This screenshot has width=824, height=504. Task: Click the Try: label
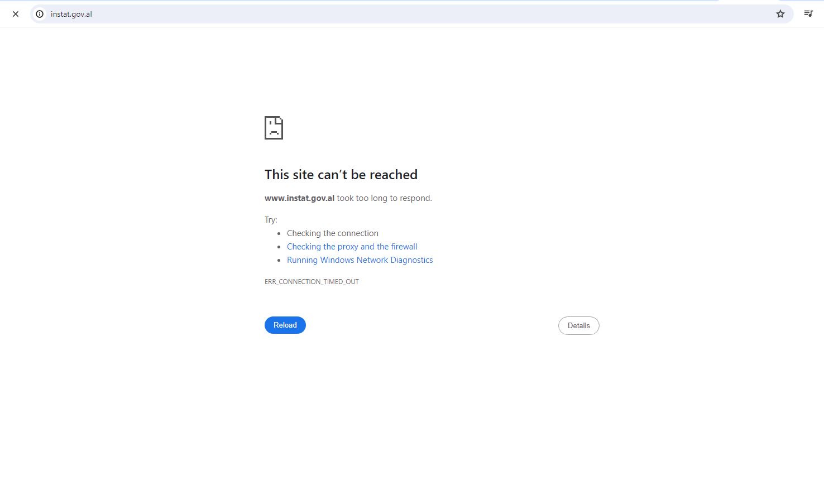[x=271, y=220]
